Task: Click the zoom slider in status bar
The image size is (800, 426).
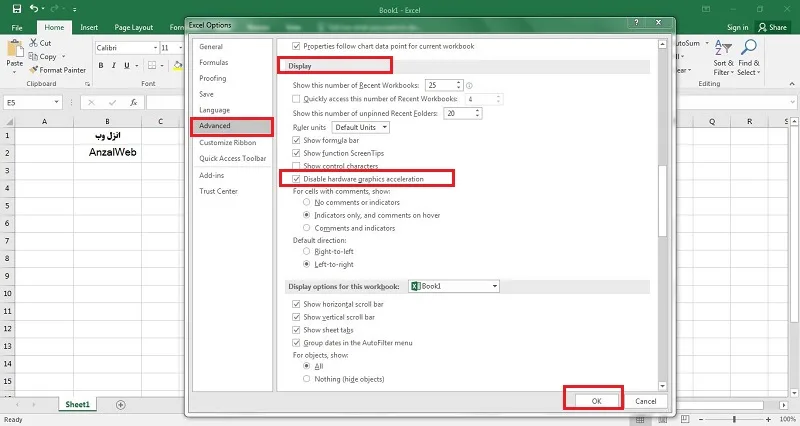Action: pos(735,419)
